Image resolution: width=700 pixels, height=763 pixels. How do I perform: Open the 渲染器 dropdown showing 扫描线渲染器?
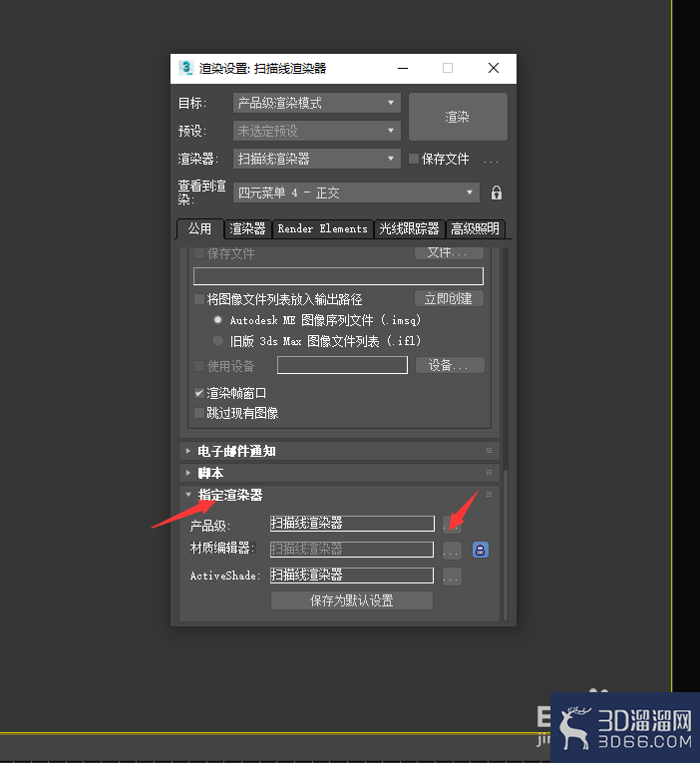point(317,159)
